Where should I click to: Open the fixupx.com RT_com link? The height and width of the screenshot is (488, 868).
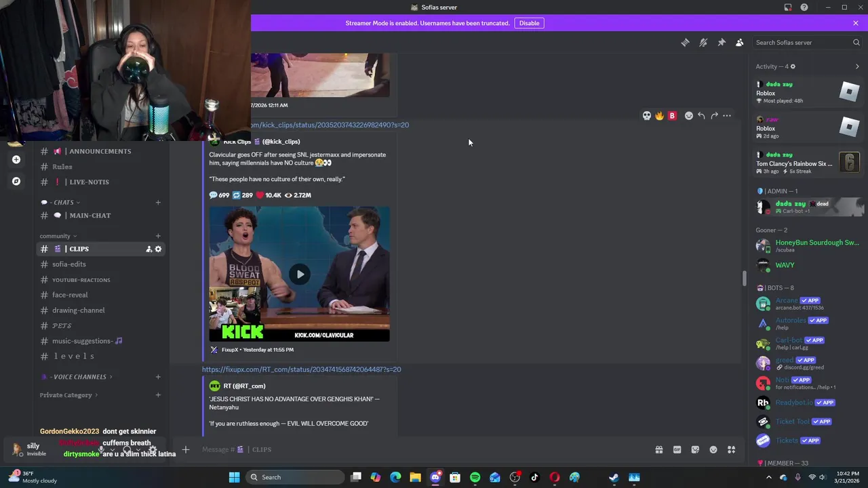(x=301, y=369)
